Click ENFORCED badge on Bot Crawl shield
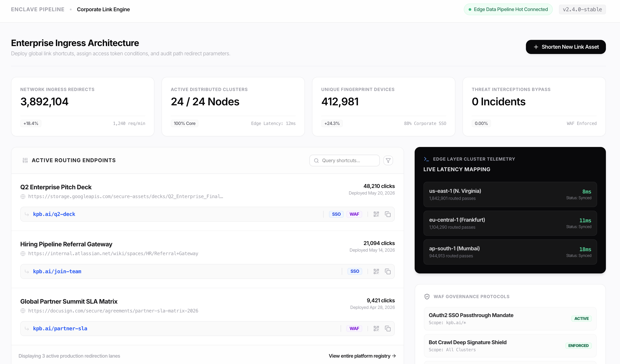The image size is (620, 364). click(578, 345)
